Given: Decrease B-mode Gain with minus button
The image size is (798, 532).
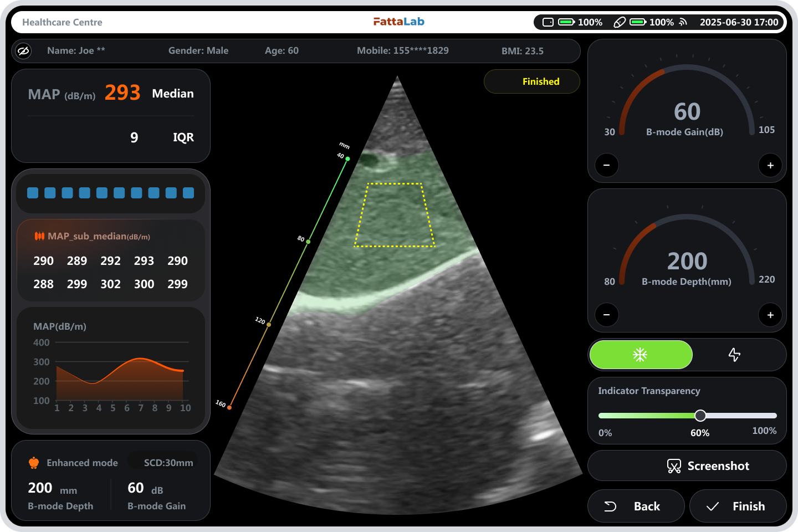Looking at the screenshot, I should 606,165.
